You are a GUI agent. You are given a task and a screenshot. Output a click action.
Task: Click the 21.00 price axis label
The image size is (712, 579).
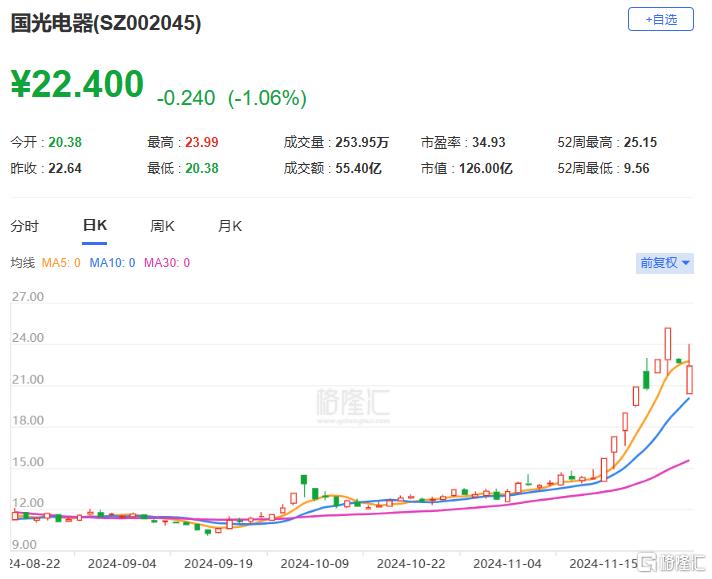pyautogui.click(x=28, y=379)
